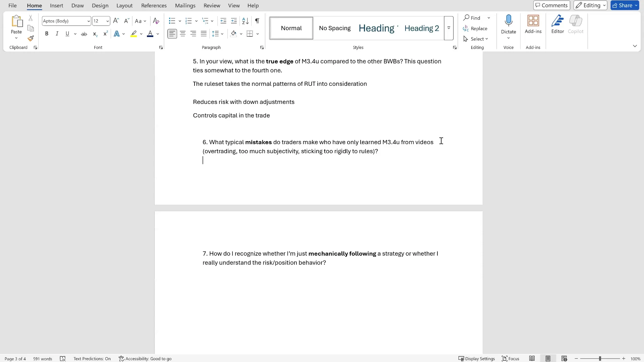Click the 591 words count in status bar
The image size is (644, 362).
coord(43,359)
